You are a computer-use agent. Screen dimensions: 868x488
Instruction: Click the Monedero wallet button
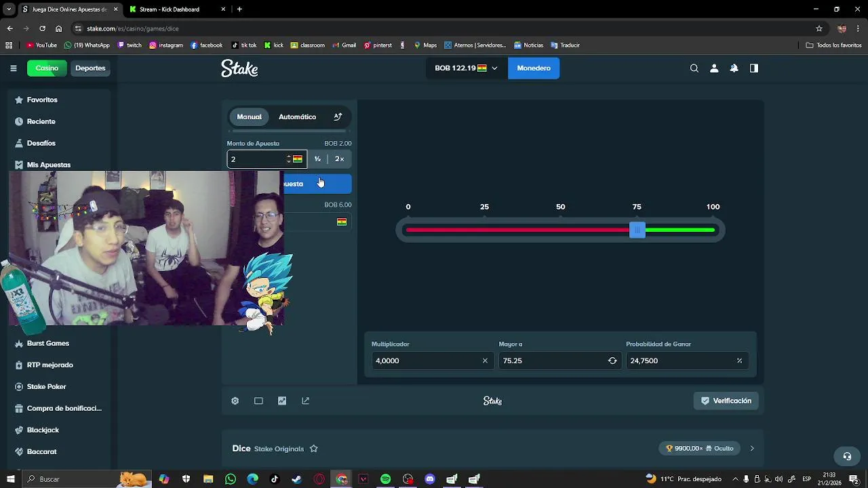point(534,68)
